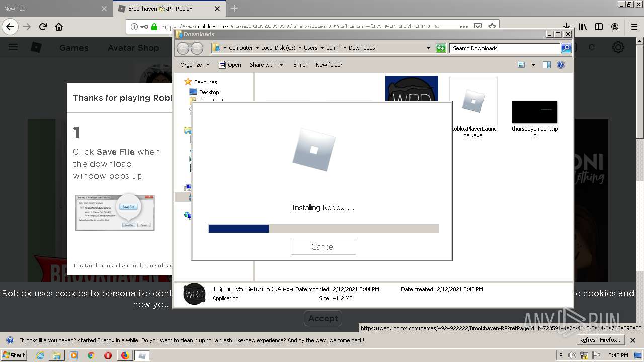Screen dimensions: 644x362
Task: Open Share with dropdown
Action: (266, 65)
